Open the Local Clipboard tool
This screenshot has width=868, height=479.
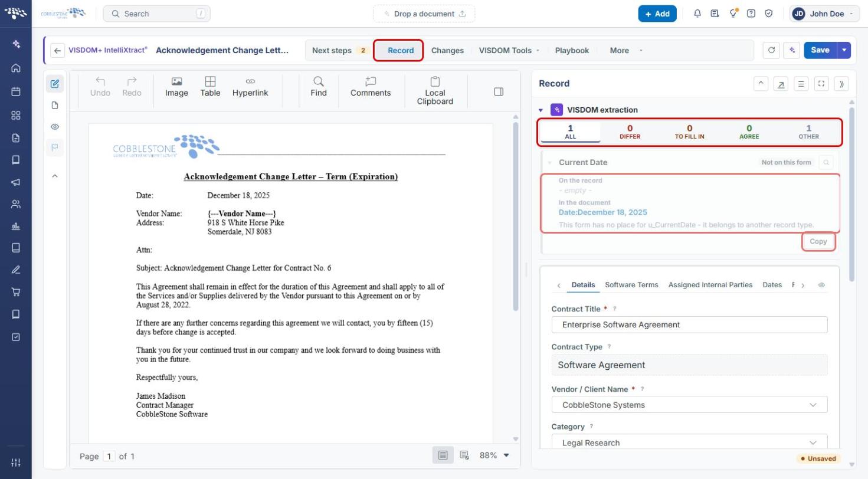point(435,91)
